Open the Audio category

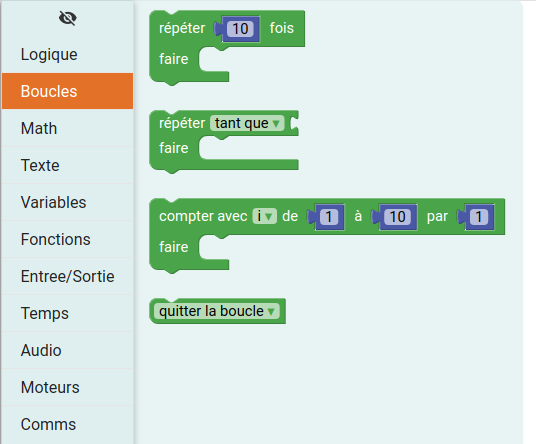tap(67, 350)
